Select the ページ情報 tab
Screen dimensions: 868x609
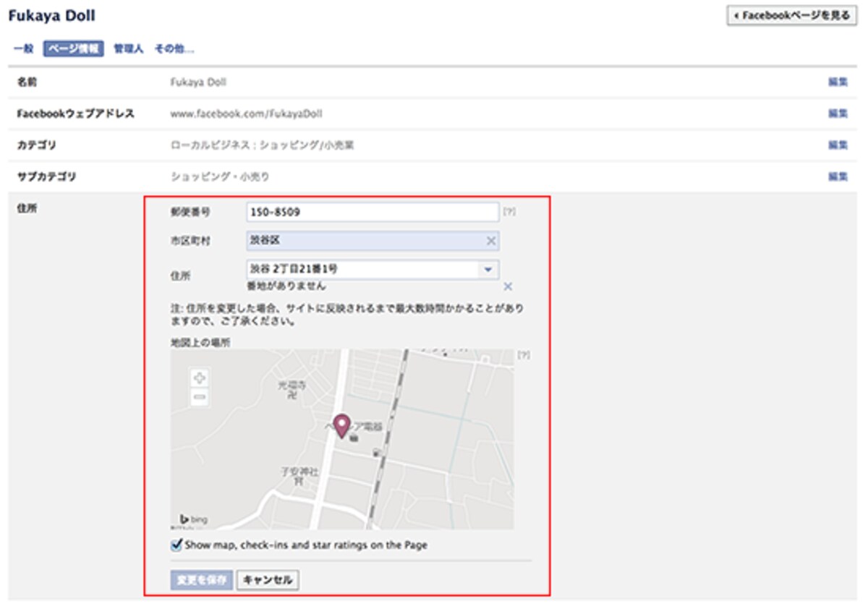(74, 49)
